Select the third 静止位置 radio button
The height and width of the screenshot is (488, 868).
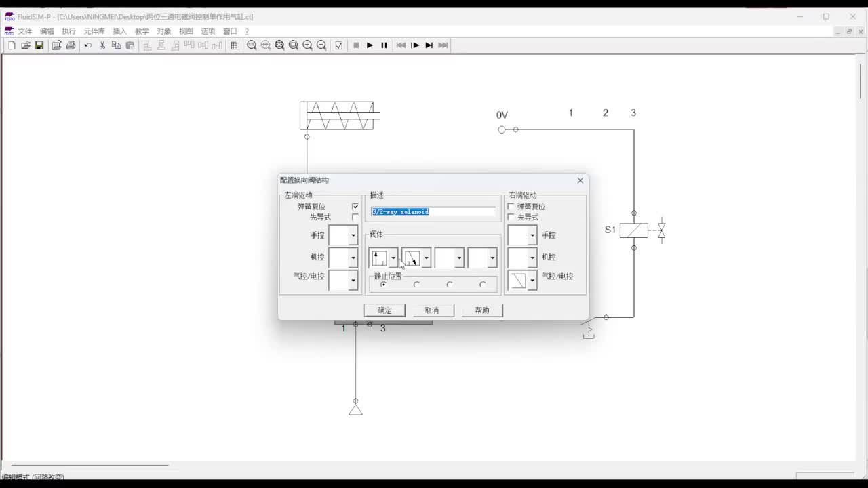point(450,285)
